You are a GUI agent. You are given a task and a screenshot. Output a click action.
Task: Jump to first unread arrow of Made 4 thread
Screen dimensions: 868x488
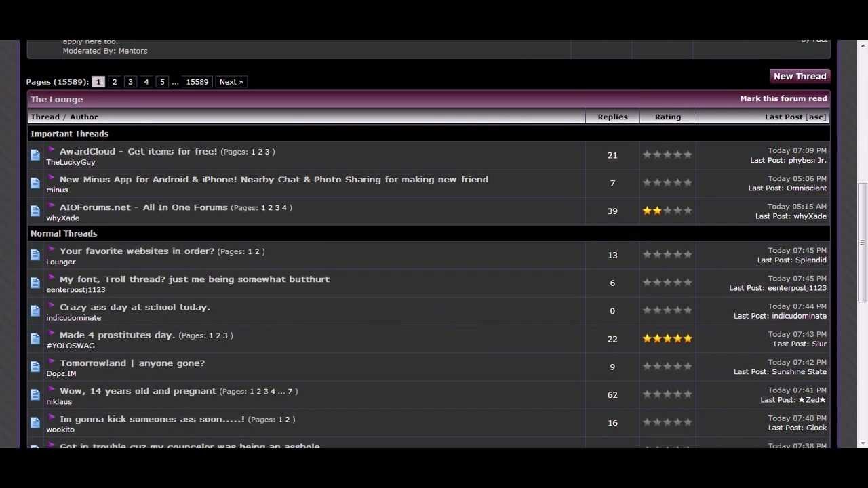52,333
